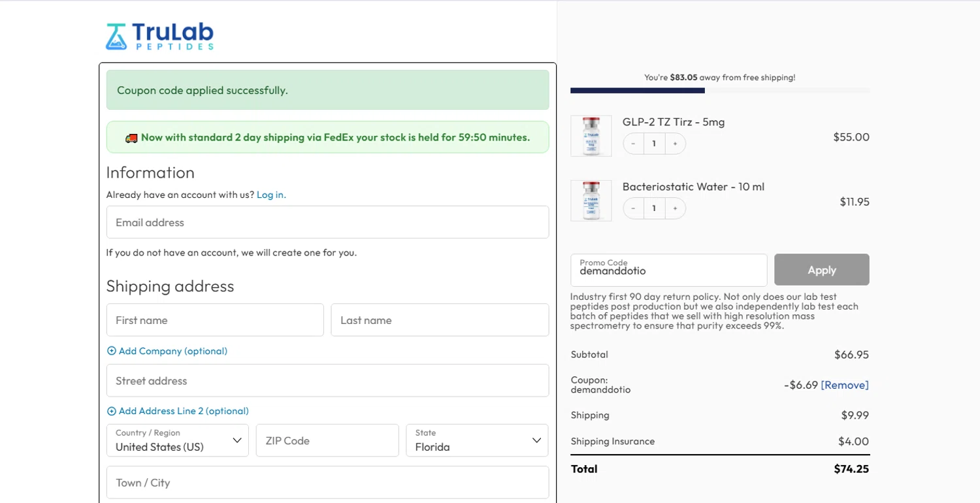The height and width of the screenshot is (503, 980).
Task: Click the Promo Code input field
Action: tap(669, 270)
